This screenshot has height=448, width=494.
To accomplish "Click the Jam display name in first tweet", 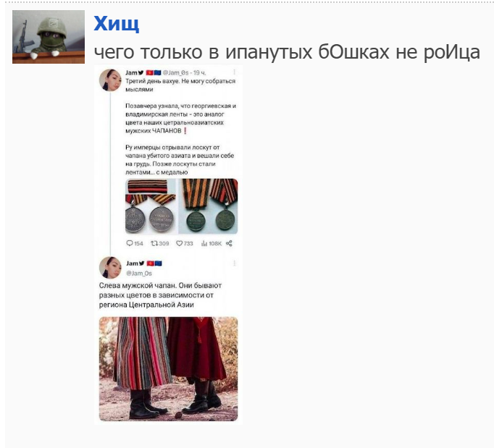I will 131,72.
